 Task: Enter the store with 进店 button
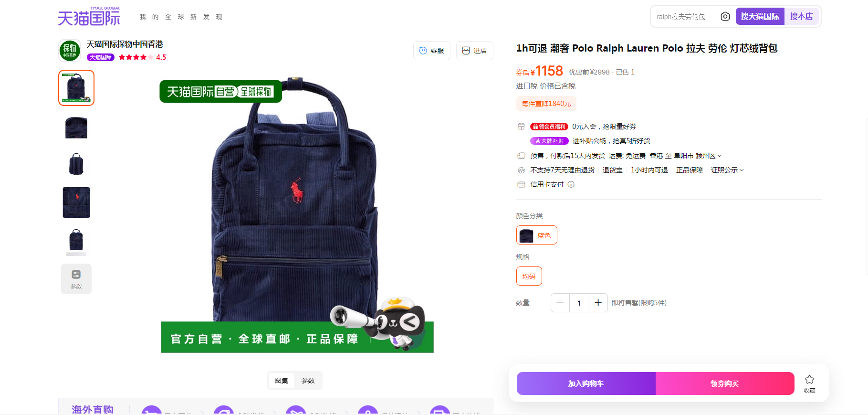(474, 51)
